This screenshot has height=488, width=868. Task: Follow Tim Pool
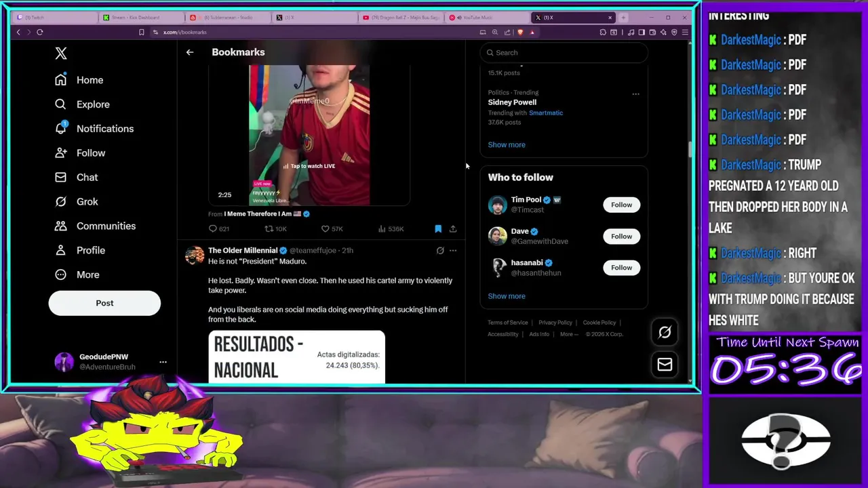click(621, 205)
